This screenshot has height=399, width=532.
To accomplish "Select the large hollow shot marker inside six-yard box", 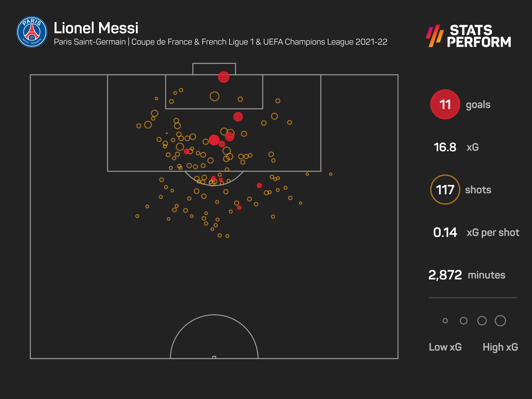I will coord(214,96).
